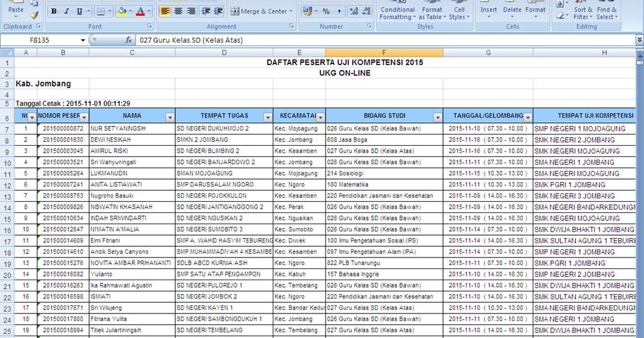Click the formula bar text field
This screenshot has height=338, width=644.
[386, 40]
